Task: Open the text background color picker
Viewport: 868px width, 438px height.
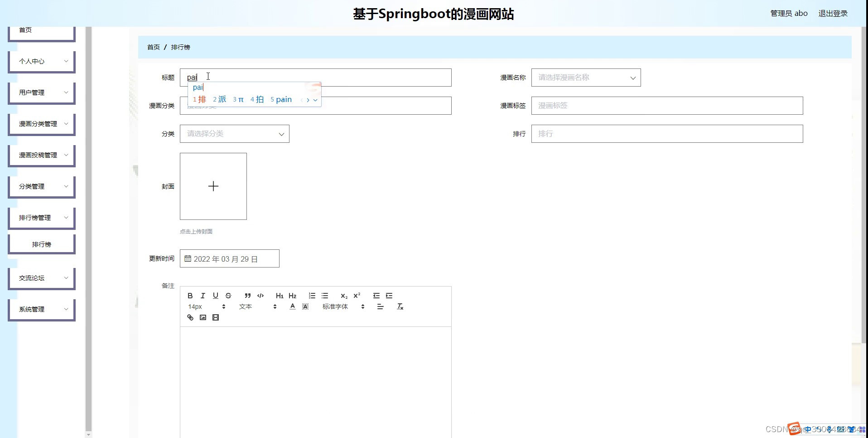Action: (x=305, y=307)
